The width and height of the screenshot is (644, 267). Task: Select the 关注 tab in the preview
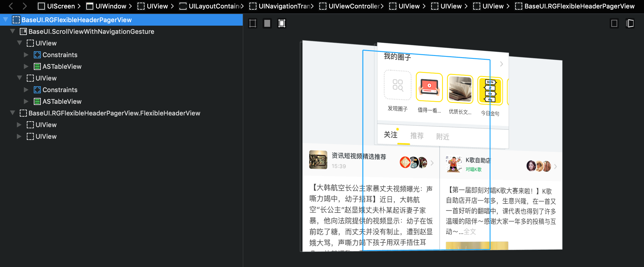click(390, 135)
